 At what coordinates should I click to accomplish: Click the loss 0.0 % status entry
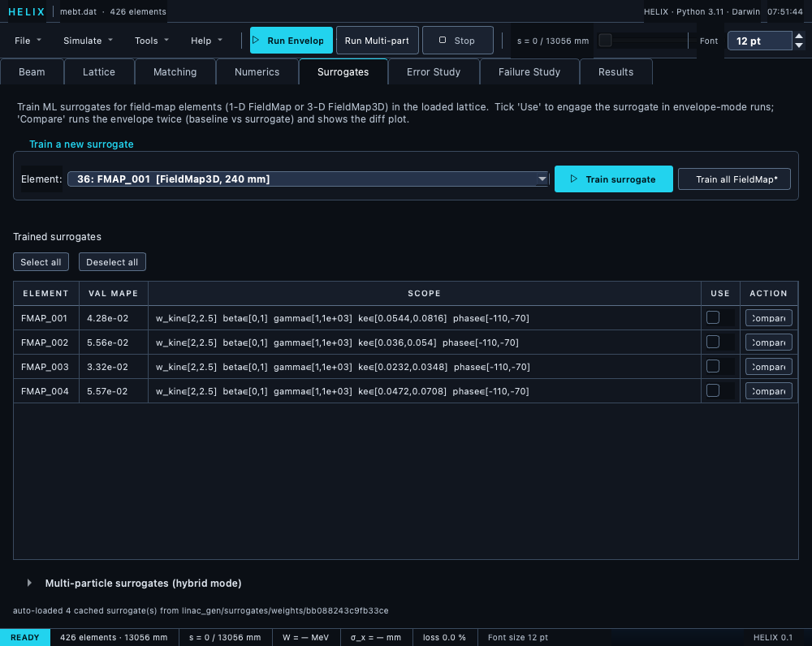[444, 637]
